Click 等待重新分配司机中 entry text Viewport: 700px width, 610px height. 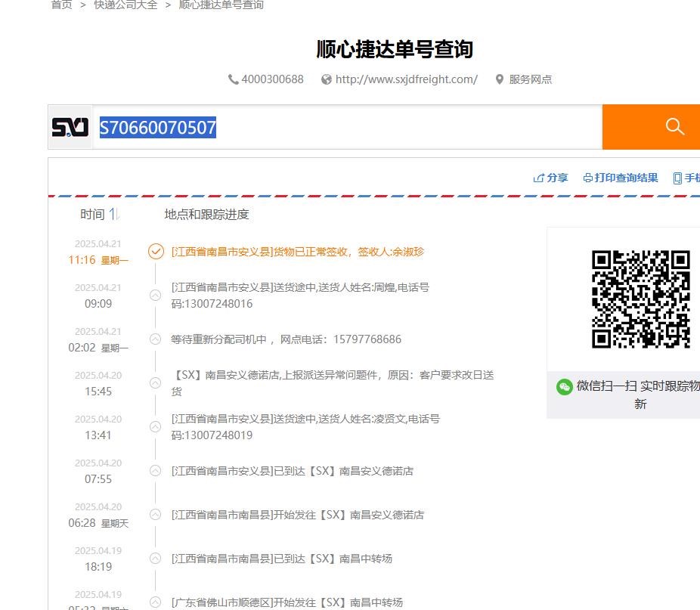click(287, 339)
